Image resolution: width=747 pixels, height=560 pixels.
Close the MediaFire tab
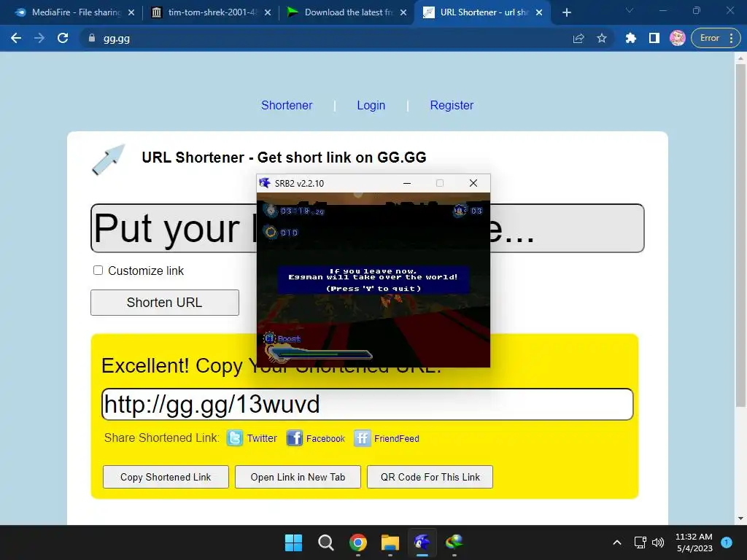click(x=131, y=12)
